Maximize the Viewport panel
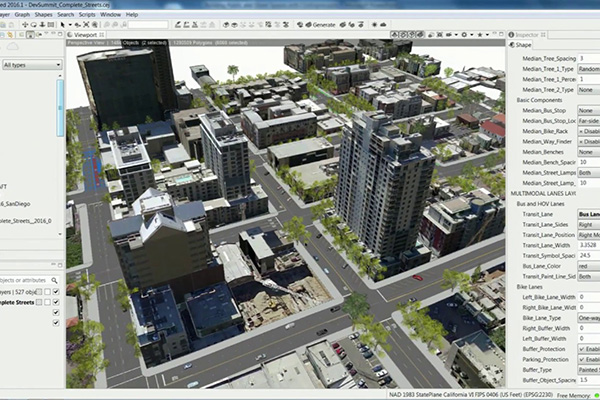The height and width of the screenshot is (400, 600). (x=501, y=34)
